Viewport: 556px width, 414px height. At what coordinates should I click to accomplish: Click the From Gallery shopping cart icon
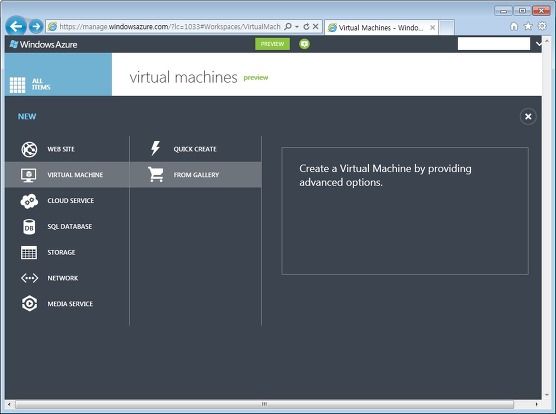click(156, 174)
